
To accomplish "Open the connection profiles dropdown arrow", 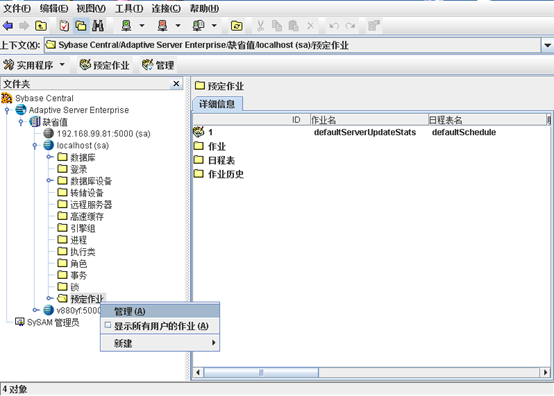I will [214, 25].
